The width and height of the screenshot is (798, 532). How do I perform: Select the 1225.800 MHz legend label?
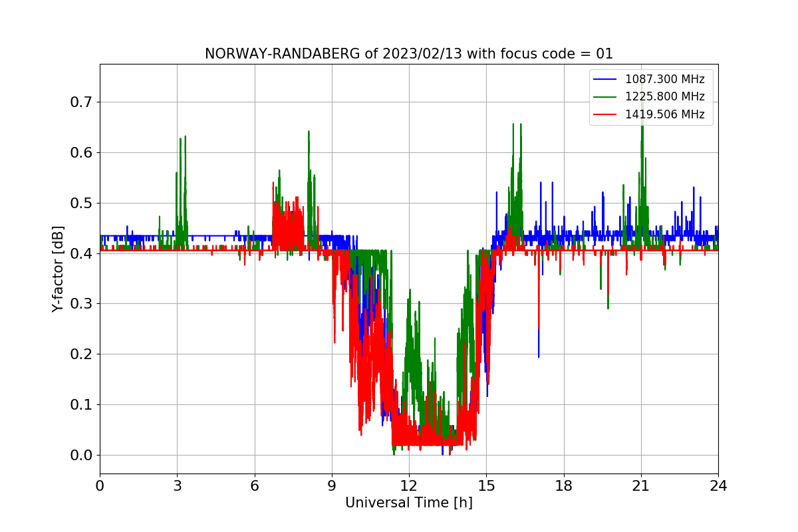(664, 96)
